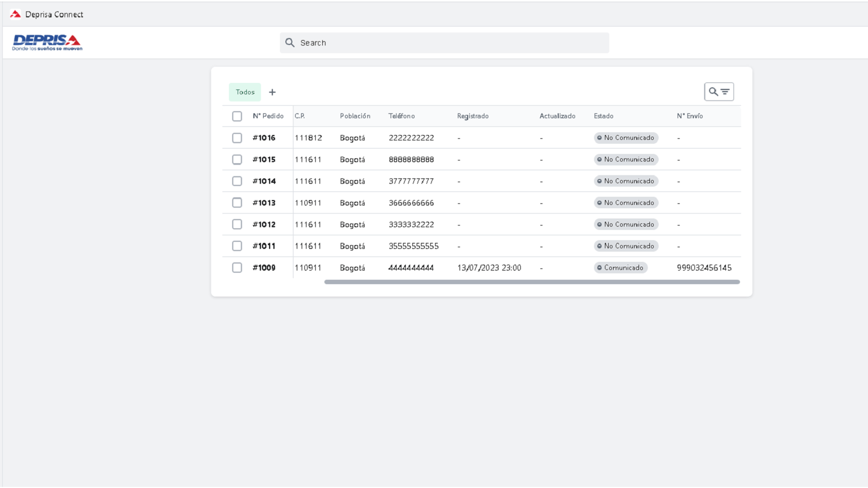Click the No Comunicado status badge for order #1016
This screenshot has height=488, width=868.
(x=626, y=138)
